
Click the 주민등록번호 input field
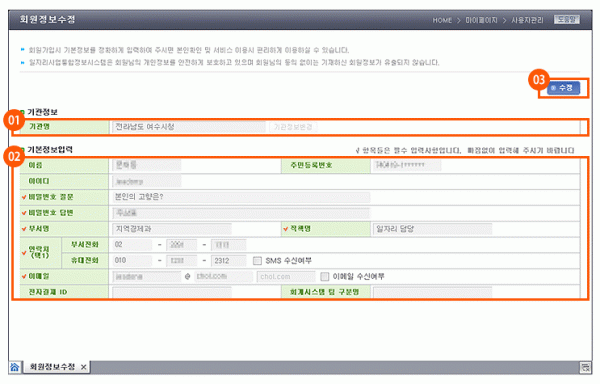407,165
